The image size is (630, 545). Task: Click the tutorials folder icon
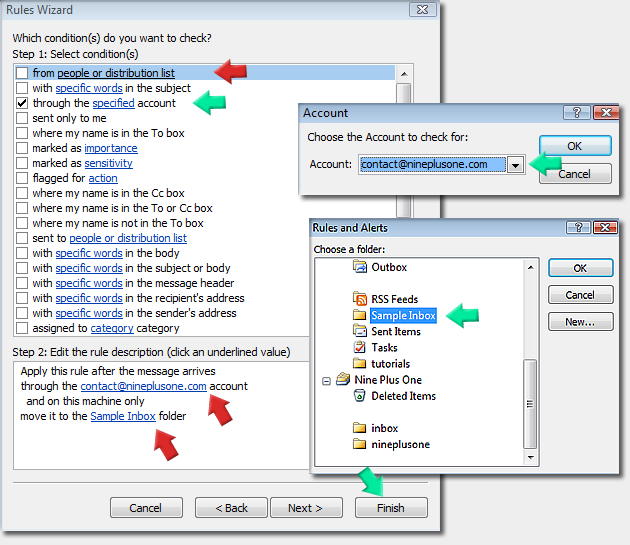click(x=360, y=363)
